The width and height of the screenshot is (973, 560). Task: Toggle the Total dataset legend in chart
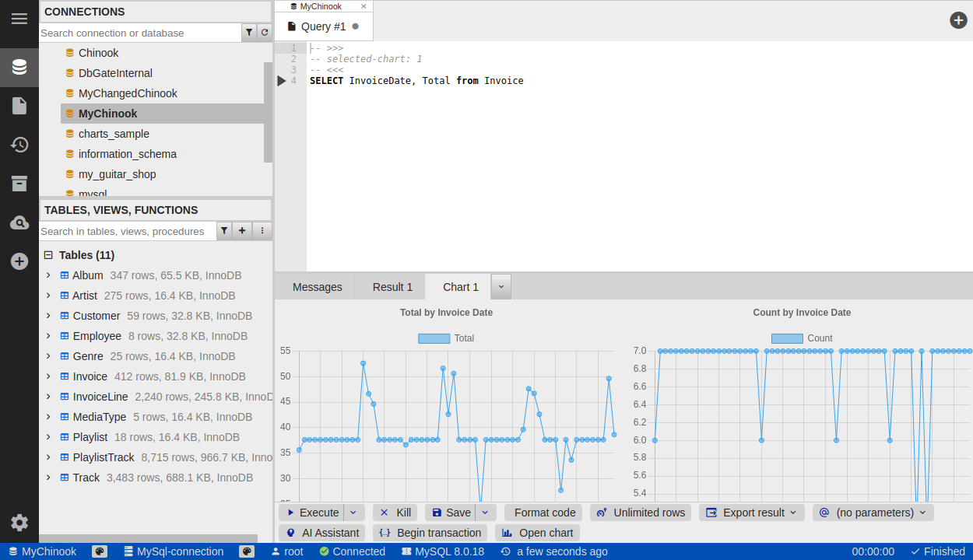(x=446, y=338)
